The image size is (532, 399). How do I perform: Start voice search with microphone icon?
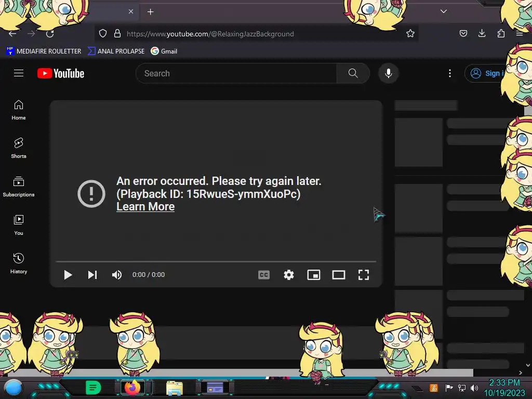coord(389,73)
